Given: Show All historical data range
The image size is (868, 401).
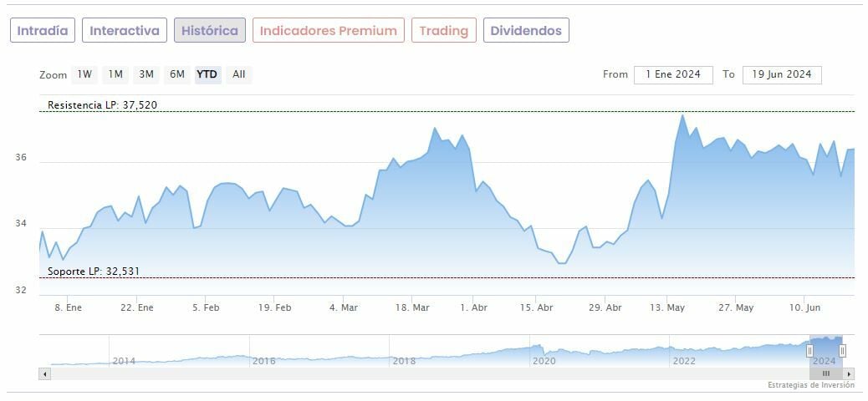Looking at the screenshot, I should pyautogui.click(x=239, y=74).
